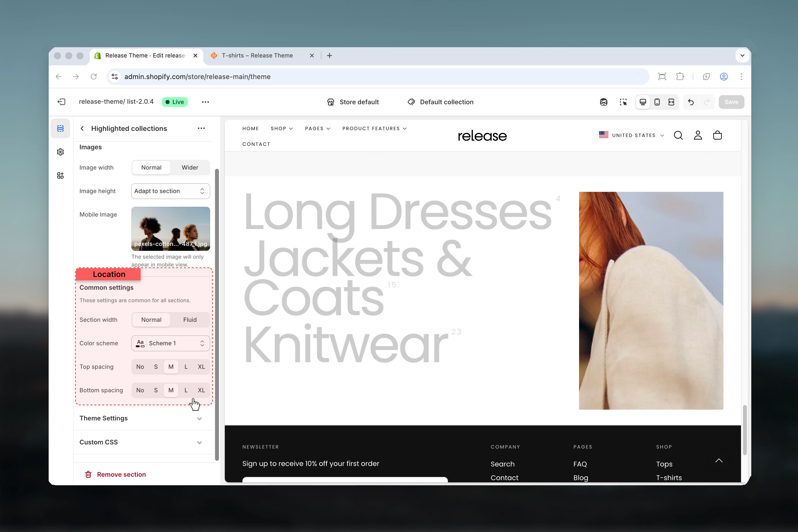
Task: Switch to the T-shirts – Release Theme tab
Action: tap(263, 55)
